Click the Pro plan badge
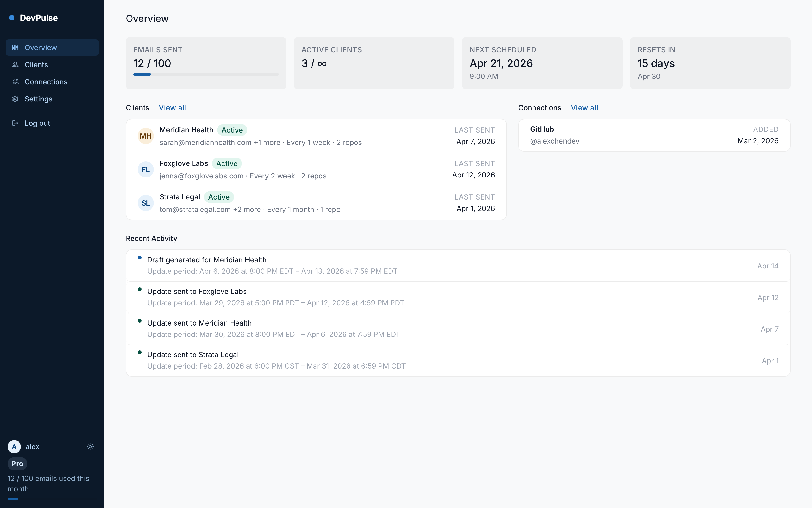Viewport: 812px width, 508px height. (x=17, y=464)
